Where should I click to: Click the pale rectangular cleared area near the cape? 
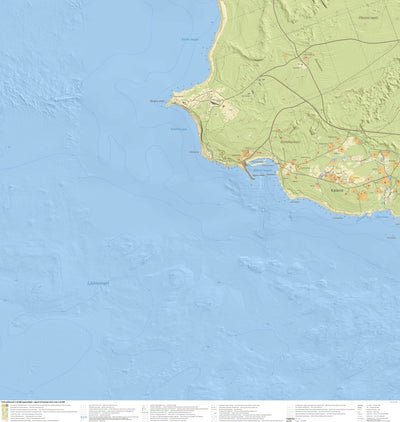click(228, 111)
